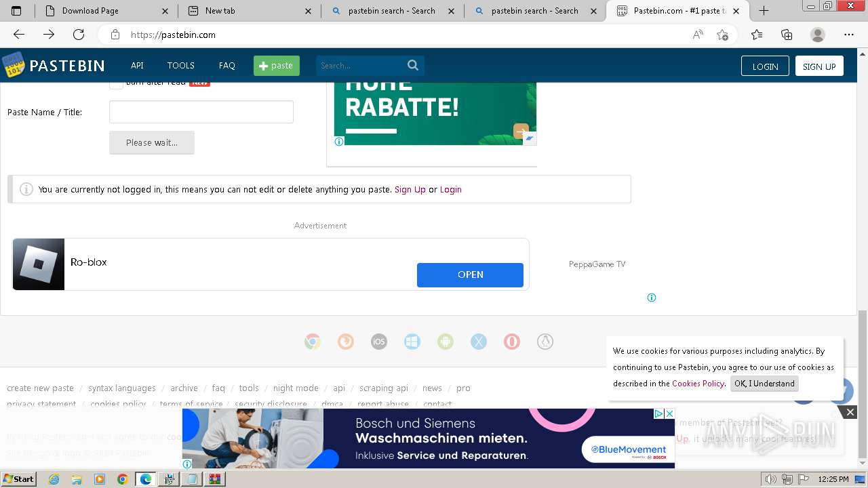Open tab actions menu icon
This screenshot has height=488, width=868.
coord(16,11)
